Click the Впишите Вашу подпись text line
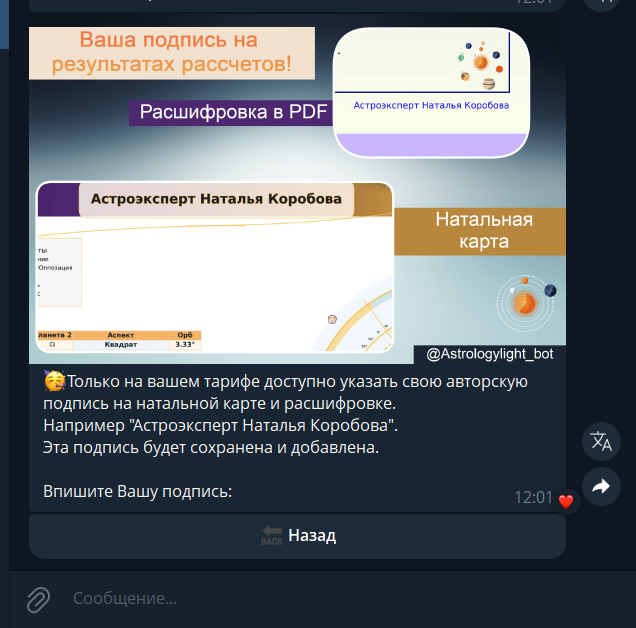The image size is (636, 628). pos(138,491)
